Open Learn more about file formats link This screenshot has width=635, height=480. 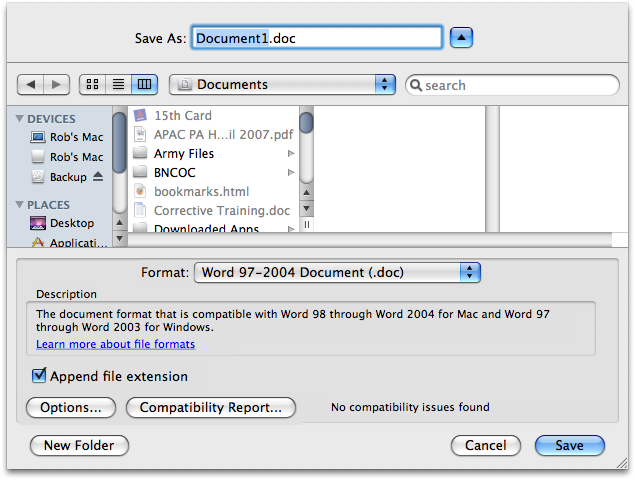click(x=115, y=344)
